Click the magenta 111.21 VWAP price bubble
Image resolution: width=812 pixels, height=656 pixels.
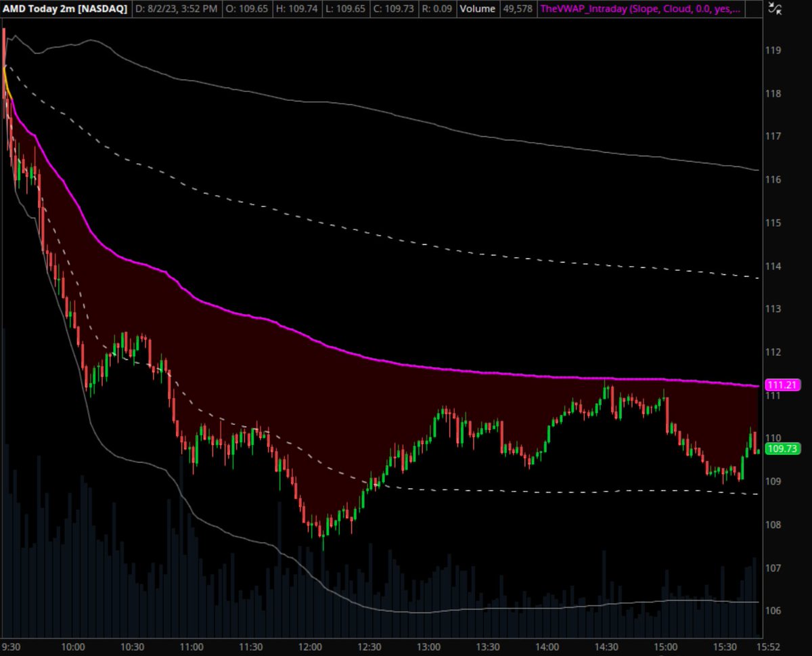(782, 385)
